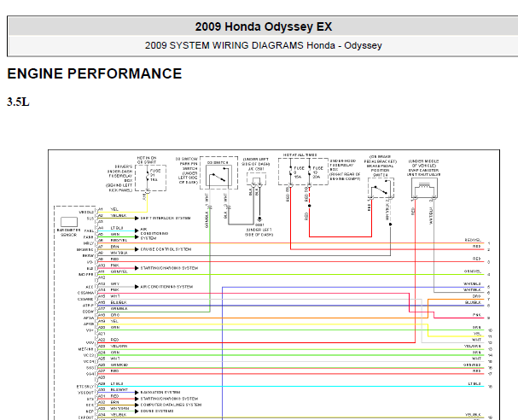Click the "SOUND SYSTEMS" reference
518x420 pixels.
[x=157, y=411]
